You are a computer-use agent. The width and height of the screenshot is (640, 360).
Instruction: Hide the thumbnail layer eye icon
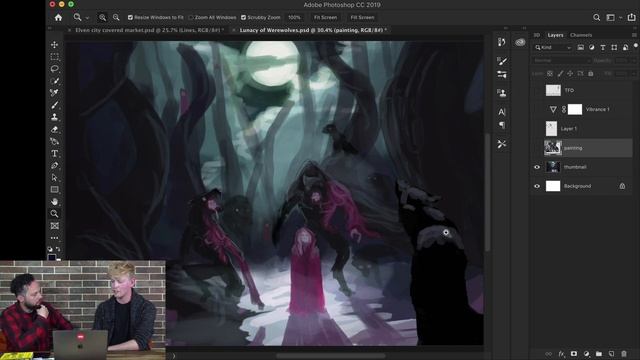[537, 167]
